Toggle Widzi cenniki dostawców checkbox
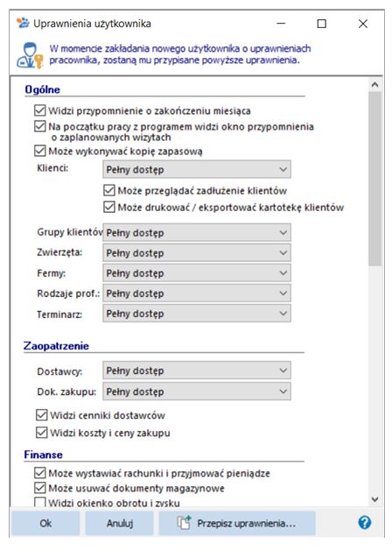The image size is (392, 551). click(x=42, y=415)
